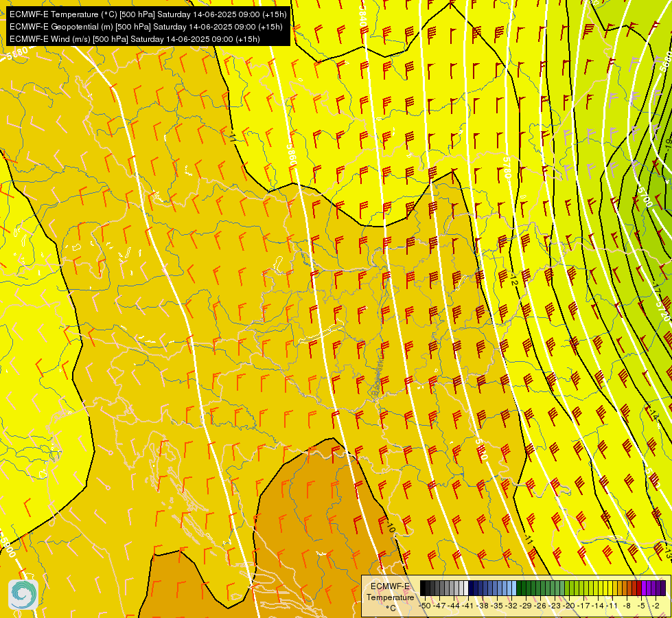
Task: Select the ECMWF-E Geopotential 500 hPa header line
Action: point(146,27)
